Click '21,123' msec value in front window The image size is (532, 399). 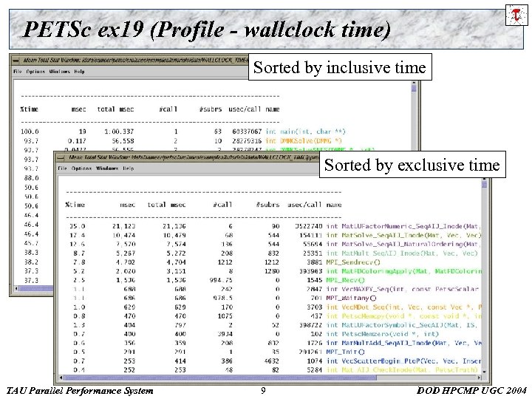(123, 226)
